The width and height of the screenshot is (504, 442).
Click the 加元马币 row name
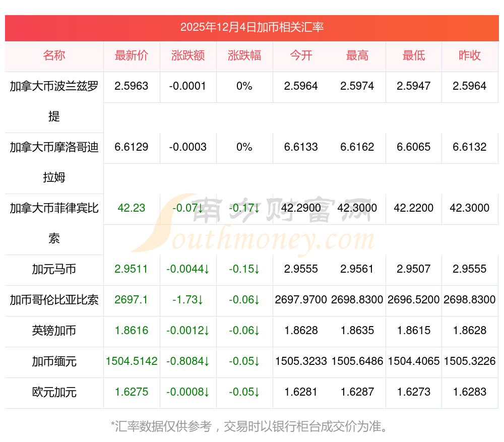click(54, 269)
